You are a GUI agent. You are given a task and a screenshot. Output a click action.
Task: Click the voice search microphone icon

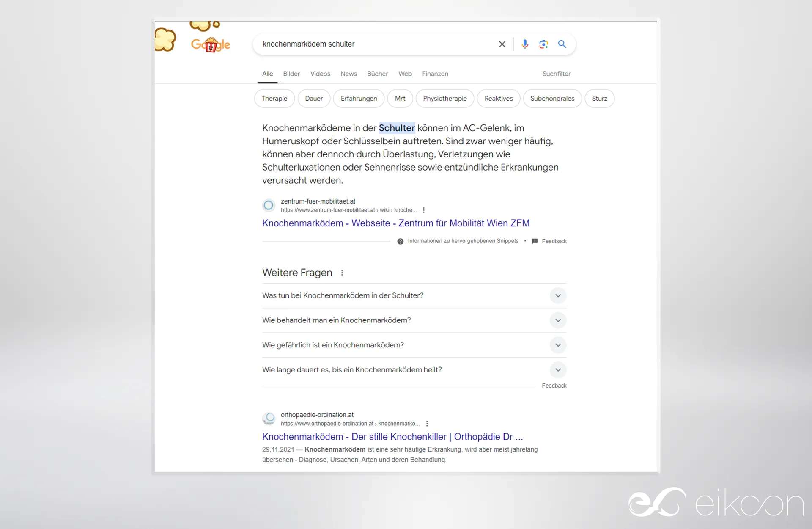click(525, 44)
